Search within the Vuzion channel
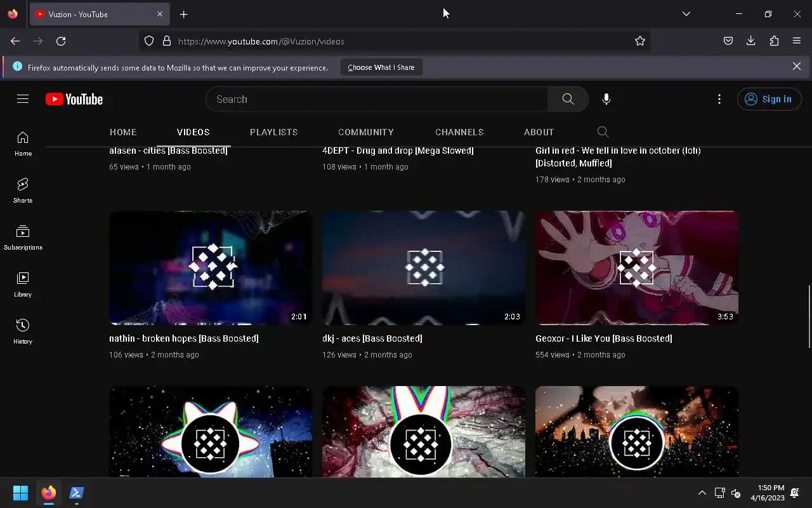Viewport: 812px width, 508px height. click(x=603, y=132)
